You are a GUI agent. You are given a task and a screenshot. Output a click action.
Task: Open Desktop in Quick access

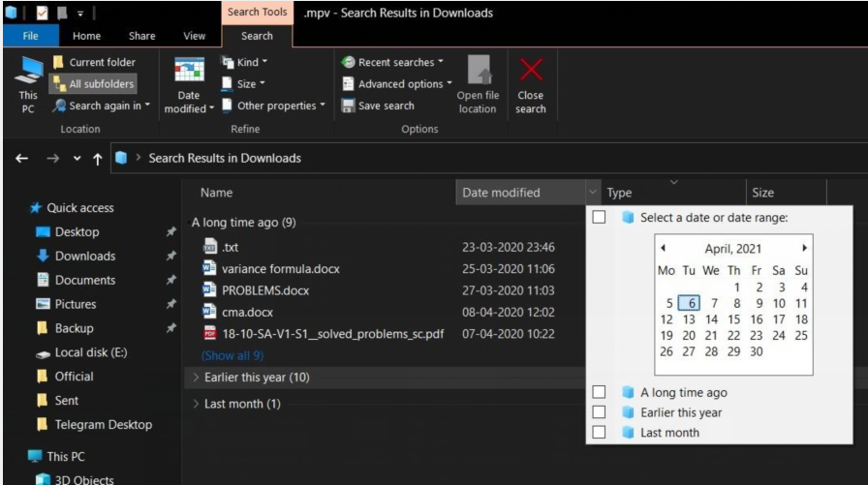coord(68,231)
